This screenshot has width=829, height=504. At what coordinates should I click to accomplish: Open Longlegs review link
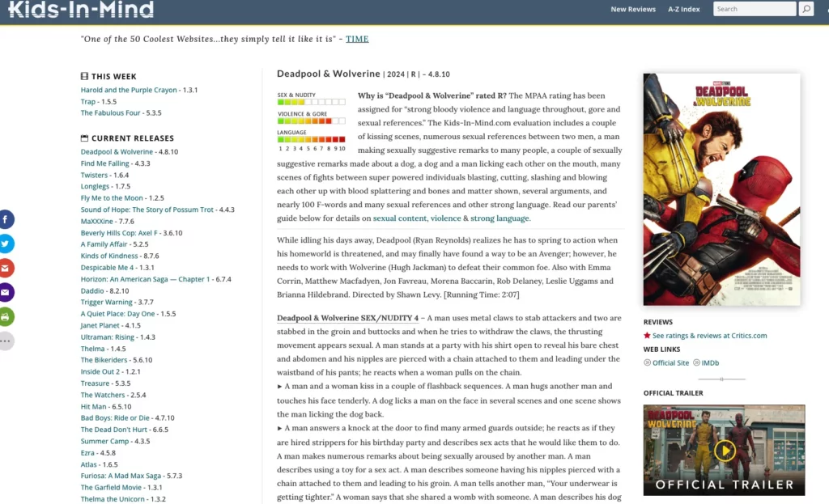point(95,187)
